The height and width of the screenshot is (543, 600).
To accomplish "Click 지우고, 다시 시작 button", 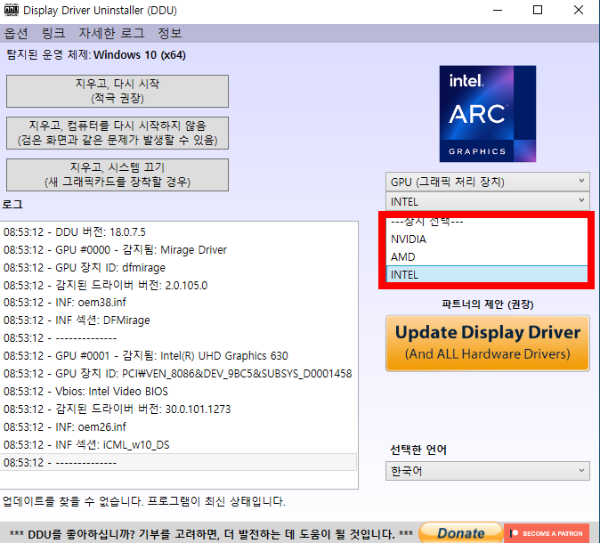I will click(117, 91).
